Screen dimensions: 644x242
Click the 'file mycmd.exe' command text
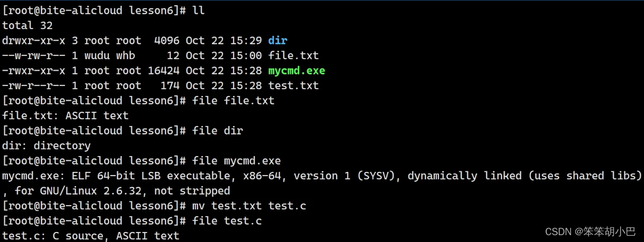[x=236, y=160]
